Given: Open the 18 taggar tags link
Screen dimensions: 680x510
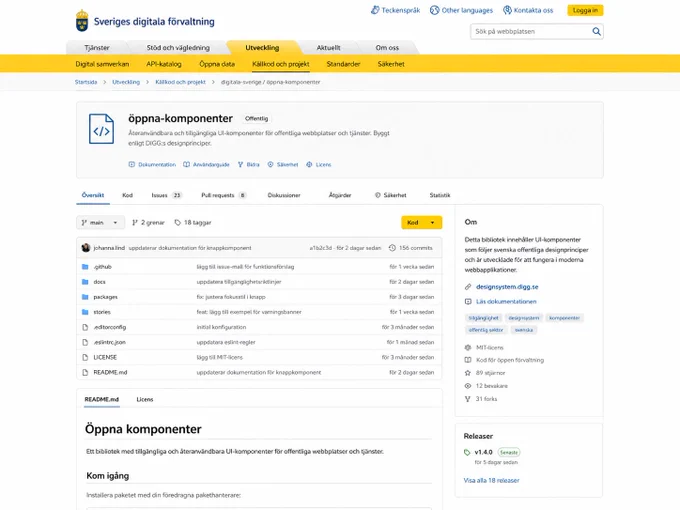Looking at the screenshot, I should click(x=193, y=222).
